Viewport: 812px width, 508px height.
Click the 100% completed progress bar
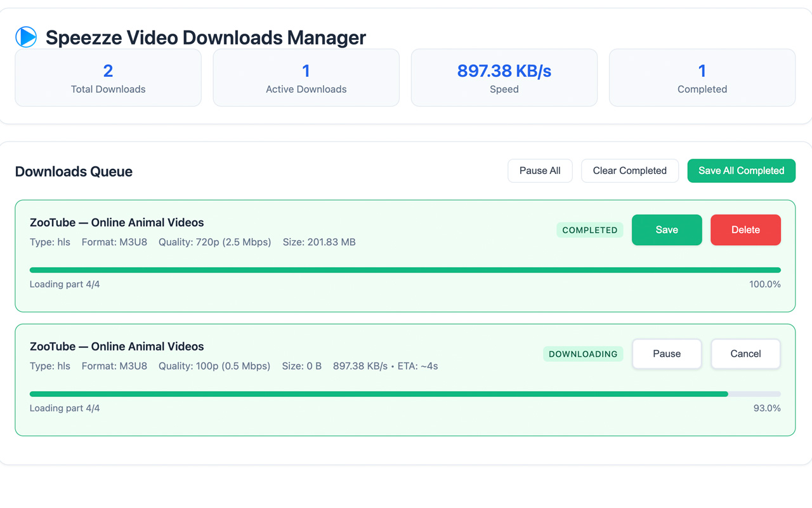[405, 270]
